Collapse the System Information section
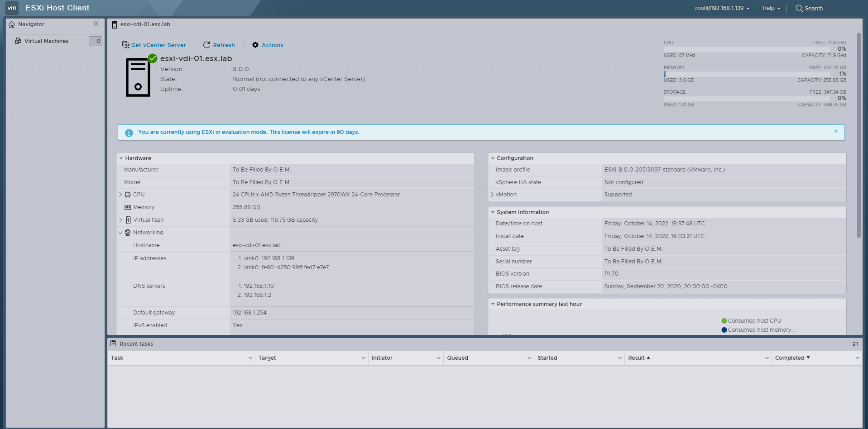The width and height of the screenshot is (868, 429). pyautogui.click(x=493, y=212)
